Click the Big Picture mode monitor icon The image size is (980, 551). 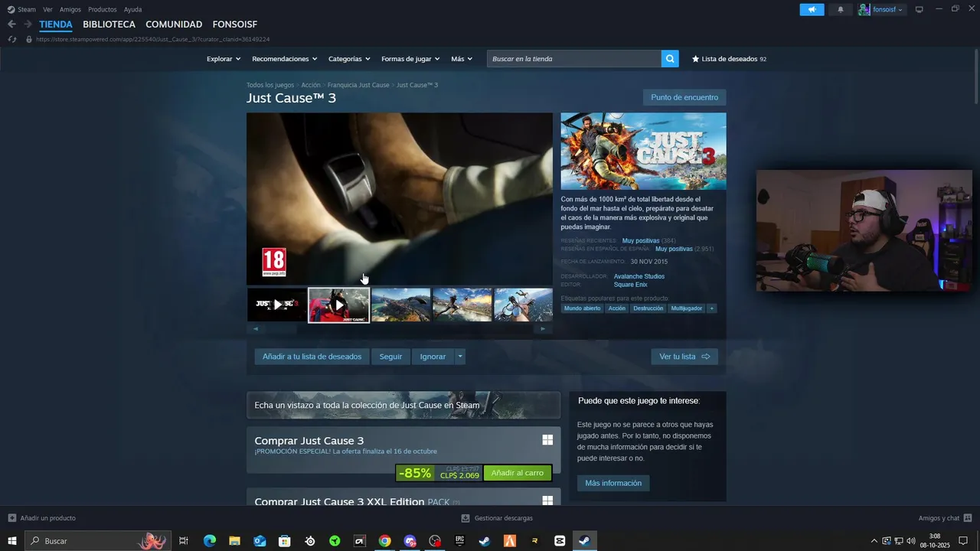click(920, 9)
